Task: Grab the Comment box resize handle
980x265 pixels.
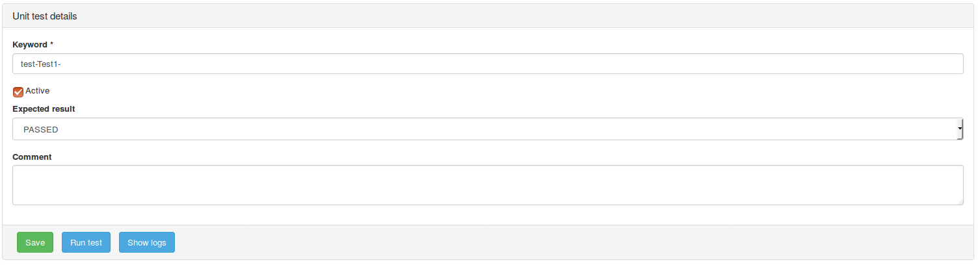Action: tap(960, 202)
